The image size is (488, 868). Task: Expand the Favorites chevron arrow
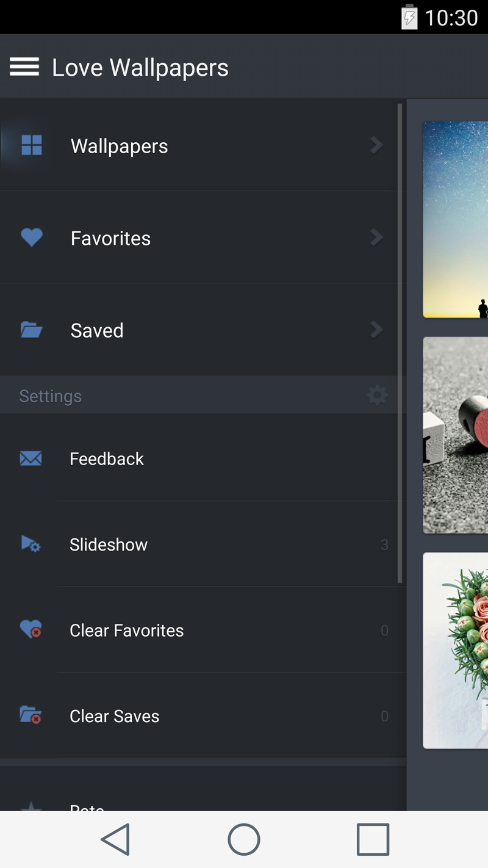tap(376, 237)
